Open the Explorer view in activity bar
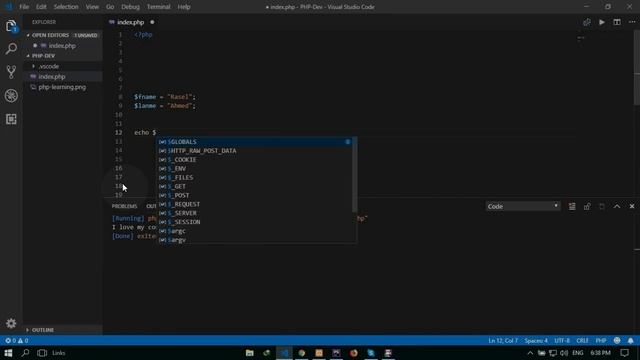This screenshot has width=640, height=360. click(11, 26)
